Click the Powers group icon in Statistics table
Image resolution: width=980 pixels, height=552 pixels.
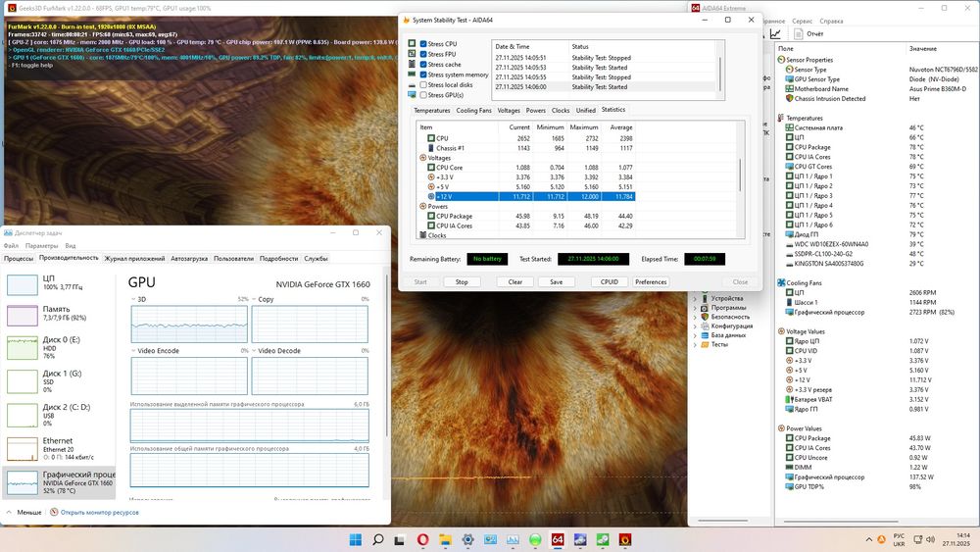(x=423, y=206)
